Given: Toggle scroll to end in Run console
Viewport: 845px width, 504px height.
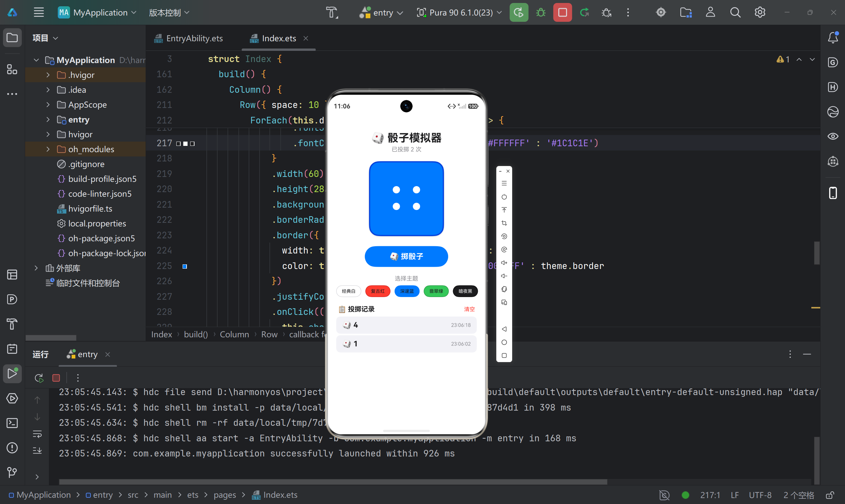Looking at the screenshot, I should point(37,451).
